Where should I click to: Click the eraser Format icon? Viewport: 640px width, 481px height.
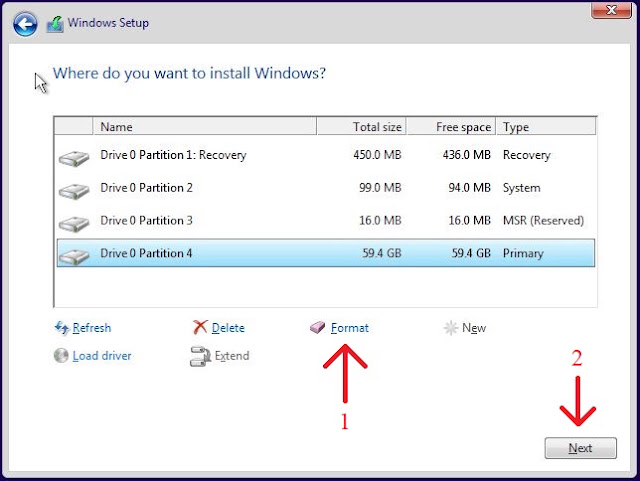(317, 327)
